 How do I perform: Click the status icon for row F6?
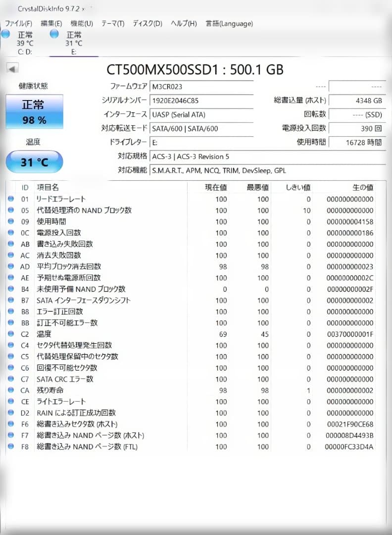11,424
